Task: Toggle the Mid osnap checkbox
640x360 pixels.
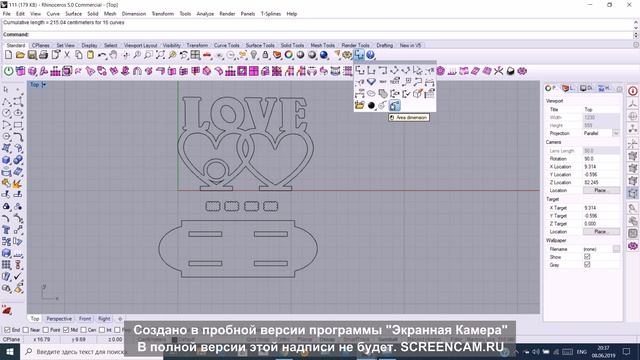Action: (x=66, y=330)
